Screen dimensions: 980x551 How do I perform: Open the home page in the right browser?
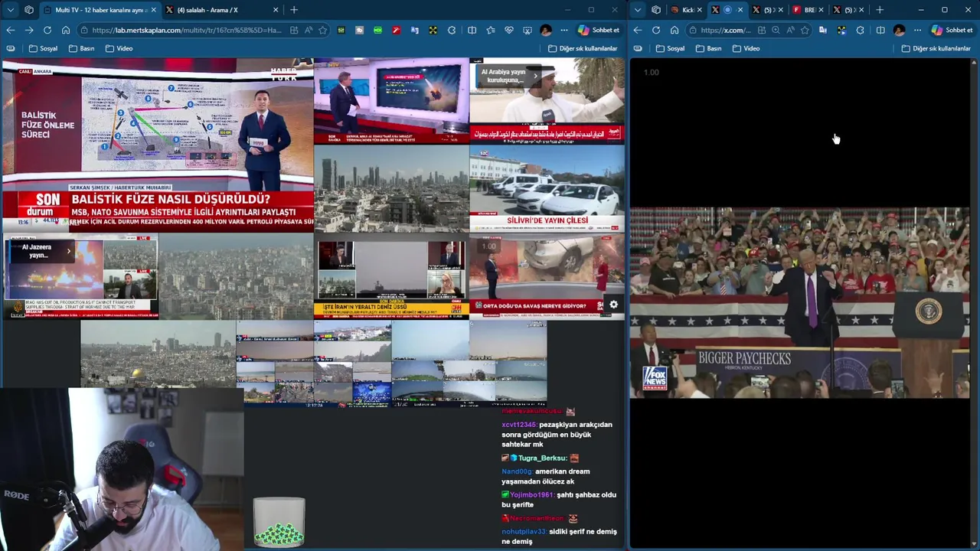[x=675, y=30]
